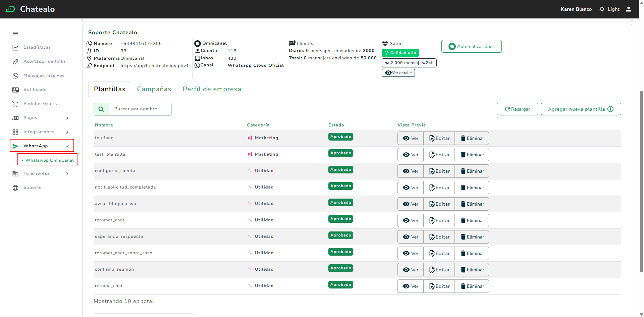
Task: Go to Bot Leads in sidebar
Action: 35,90
